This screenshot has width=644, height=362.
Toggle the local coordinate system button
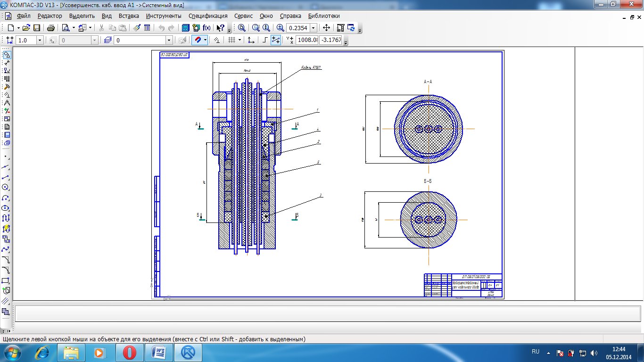click(251, 40)
